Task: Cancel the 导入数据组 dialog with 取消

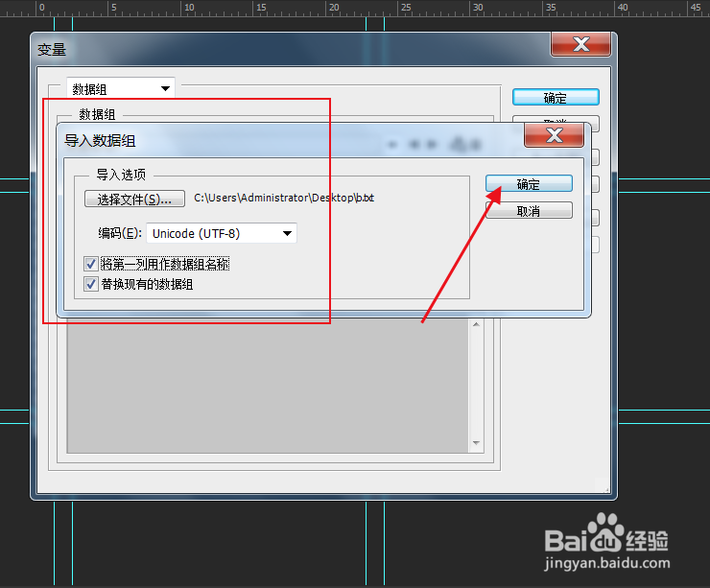Action: coord(529,210)
